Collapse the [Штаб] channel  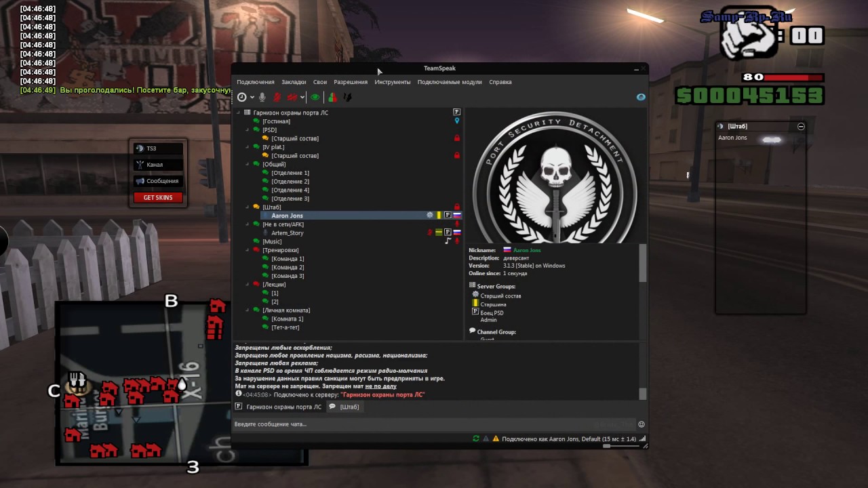click(248, 207)
